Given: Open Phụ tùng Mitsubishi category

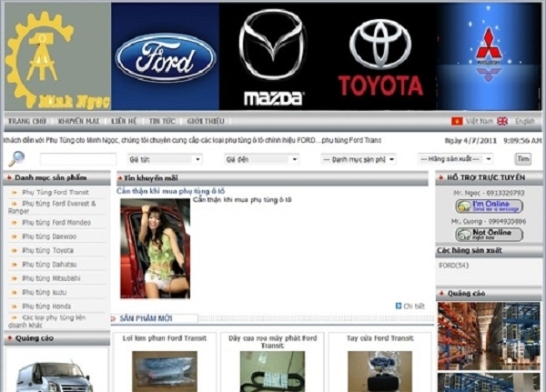Looking at the screenshot, I should tap(51, 278).
